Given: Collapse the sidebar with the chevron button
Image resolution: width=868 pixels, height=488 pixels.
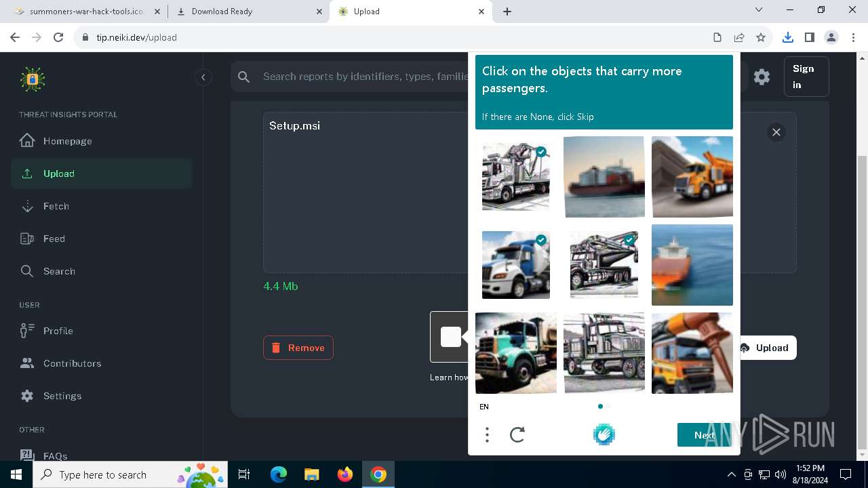Looking at the screenshot, I should coord(203,77).
